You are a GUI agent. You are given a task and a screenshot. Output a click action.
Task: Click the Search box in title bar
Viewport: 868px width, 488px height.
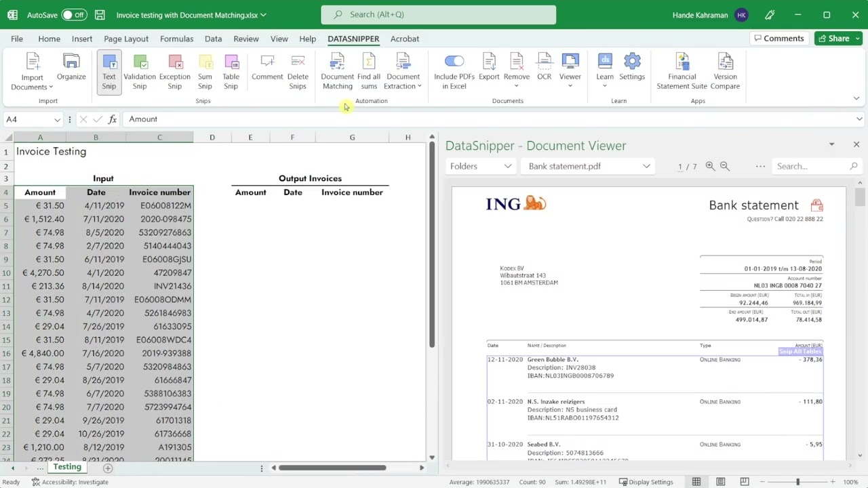438,14
